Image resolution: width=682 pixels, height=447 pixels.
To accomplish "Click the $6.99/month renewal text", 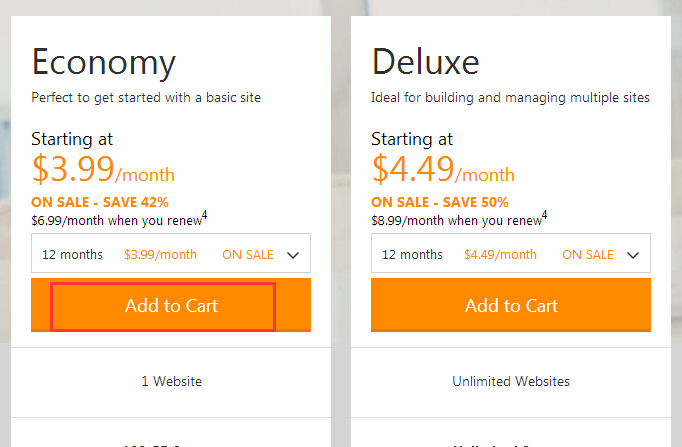I will pos(114,220).
